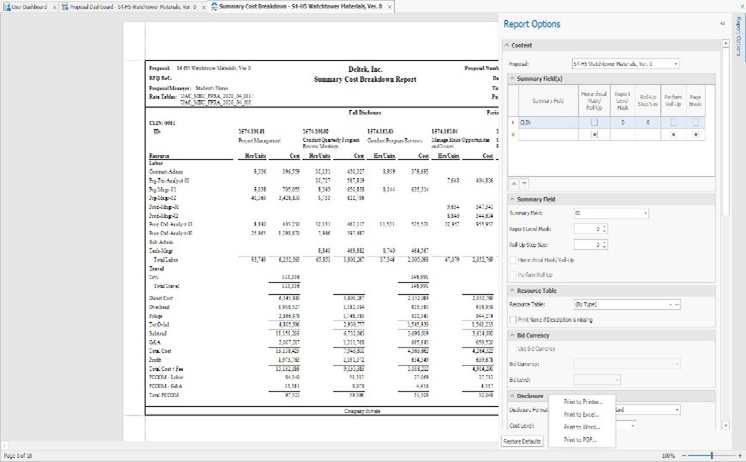Viewport: 746px width, 462px height.
Task: Click the pin icon in Report Options header
Action: (722, 24)
